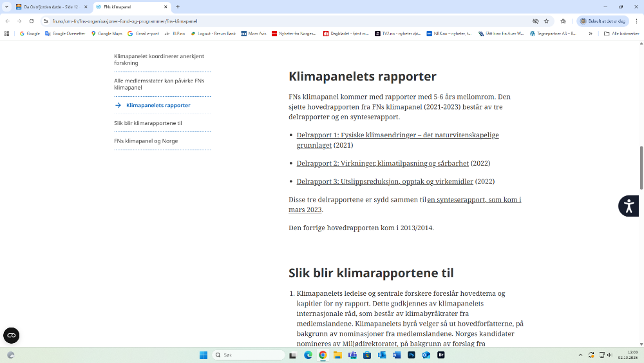This screenshot has width=644, height=363.
Task: Open Microsoft Edge from the taskbar
Action: [308, 355]
